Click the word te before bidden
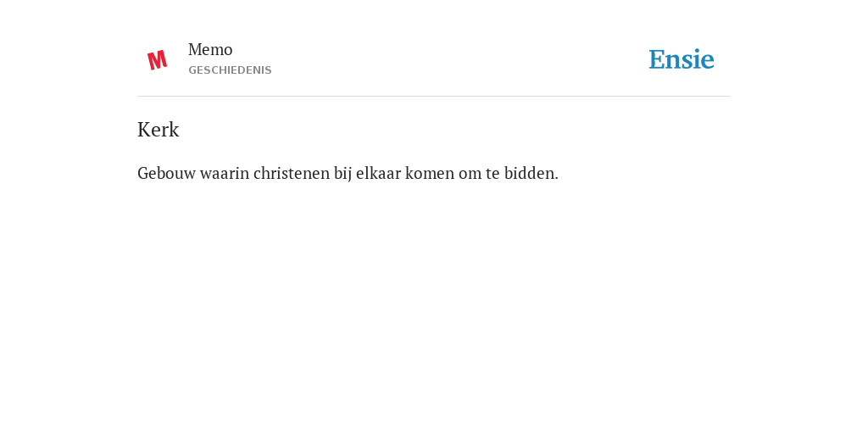This screenshot has height=434, width=868. pos(492,174)
